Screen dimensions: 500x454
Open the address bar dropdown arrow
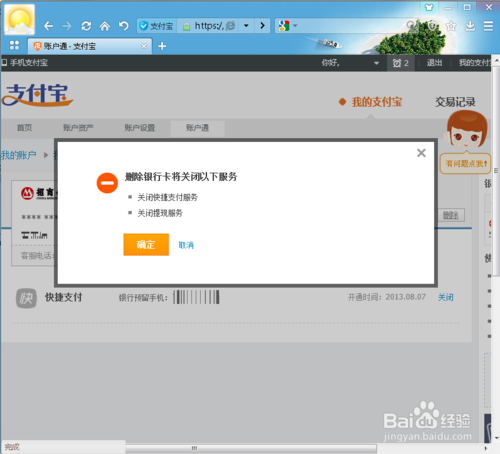(x=246, y=26)
